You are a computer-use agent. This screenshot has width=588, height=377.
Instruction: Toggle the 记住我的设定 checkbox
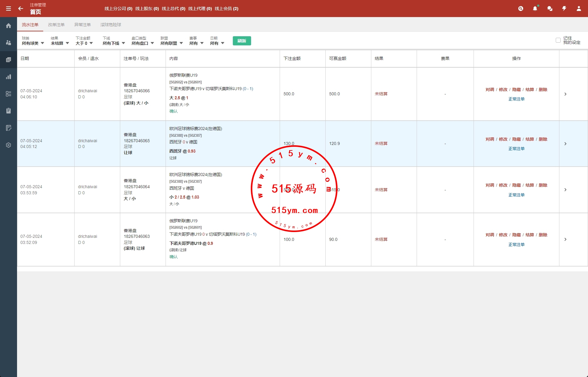pos(558,40)
